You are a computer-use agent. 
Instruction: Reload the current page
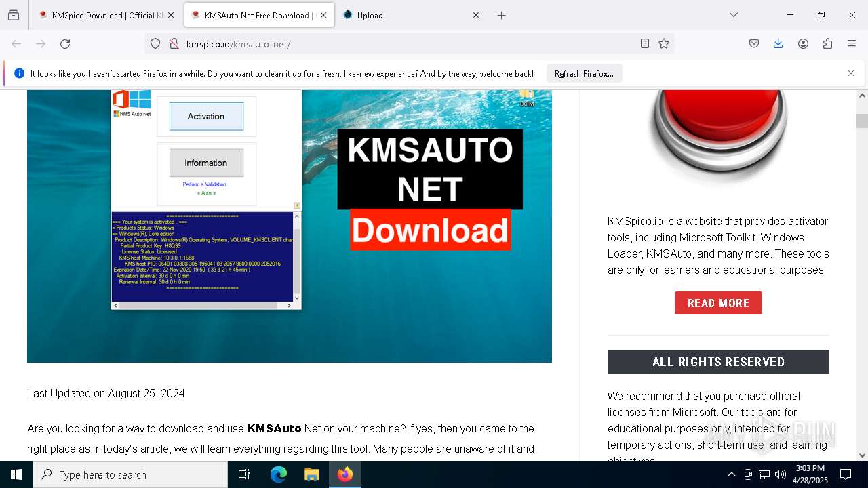click(65, 44)
